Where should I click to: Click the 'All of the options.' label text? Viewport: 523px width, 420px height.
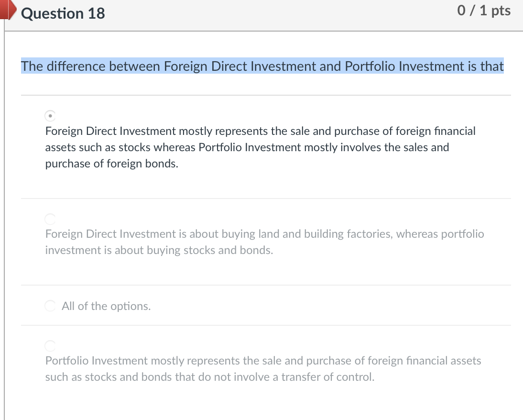click(x=106, y=306)
